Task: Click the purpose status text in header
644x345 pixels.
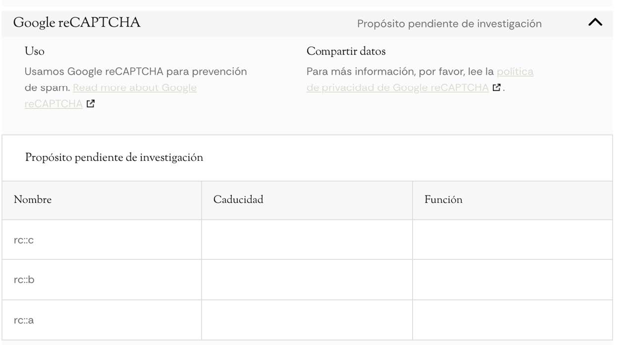Action: 449,24
